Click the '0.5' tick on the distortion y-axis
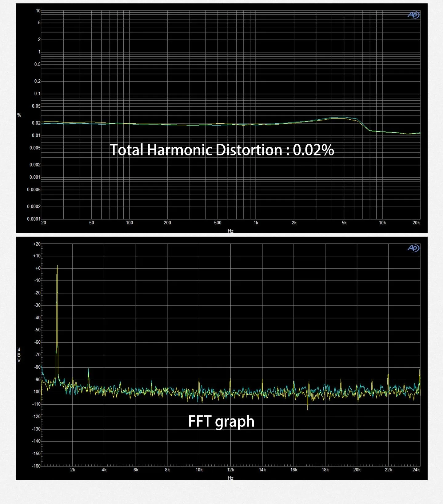 tap(38, 64)
